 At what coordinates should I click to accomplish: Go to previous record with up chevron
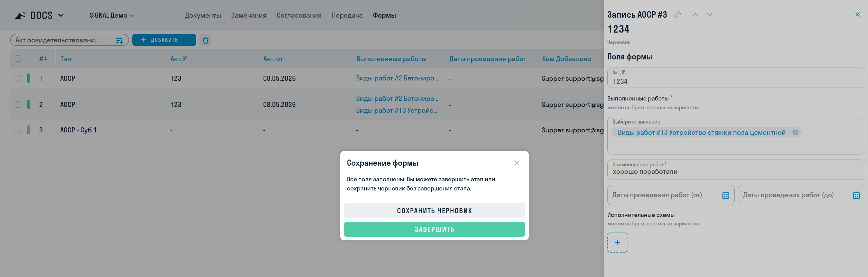point(695,15)
